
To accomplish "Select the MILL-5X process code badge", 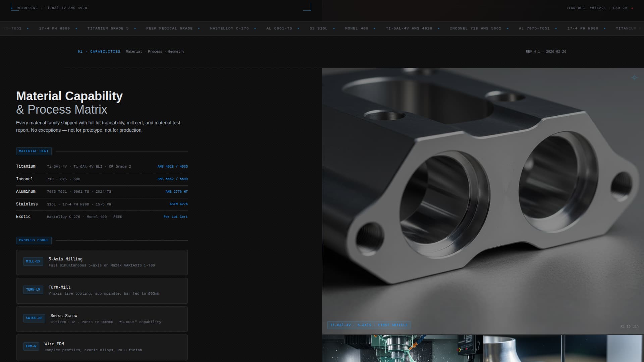I will click(x=34, y=261).
